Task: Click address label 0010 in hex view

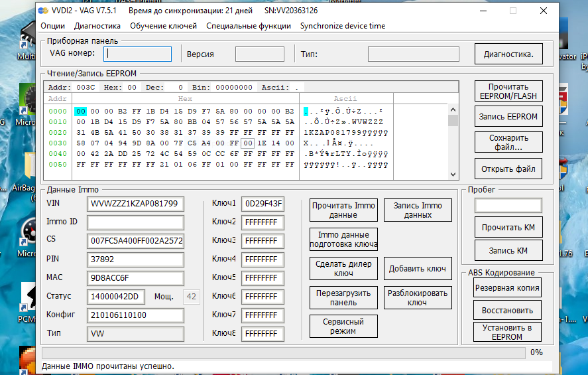Action: (x=58, y=122)
